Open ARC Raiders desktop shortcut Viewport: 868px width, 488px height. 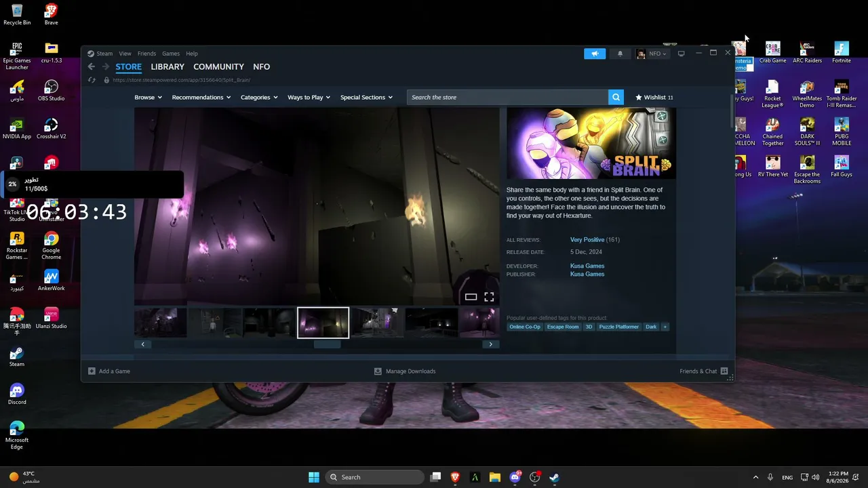(x=807, y=52)
